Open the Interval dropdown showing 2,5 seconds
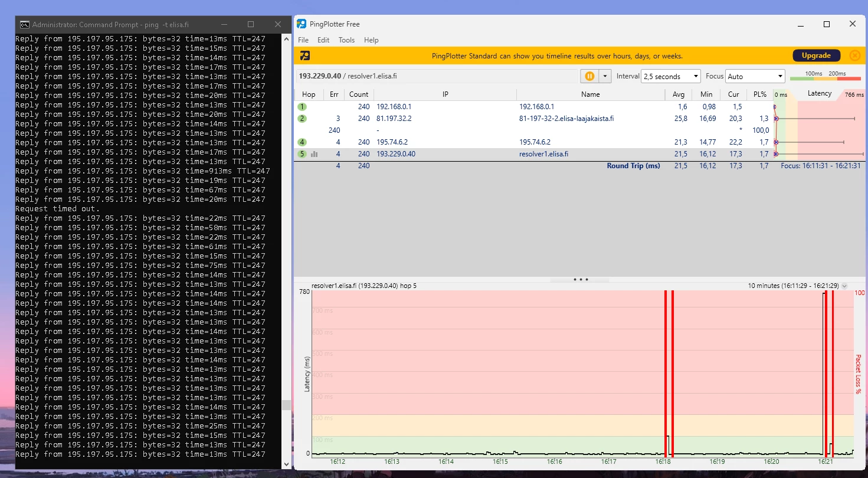This screenshot has width=868, height=478. pos(671,76)
